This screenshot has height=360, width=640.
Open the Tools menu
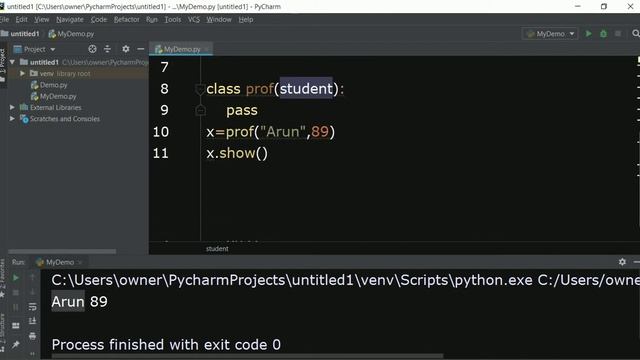[x=173, y=20]
